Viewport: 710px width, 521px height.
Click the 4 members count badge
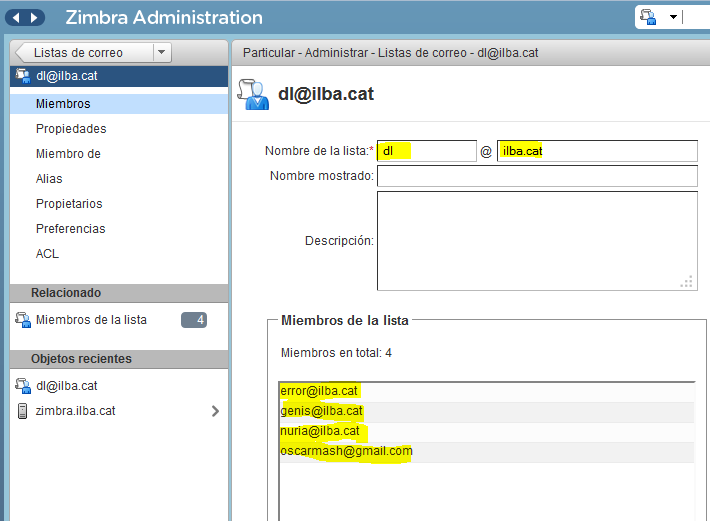tap(194, 320)
